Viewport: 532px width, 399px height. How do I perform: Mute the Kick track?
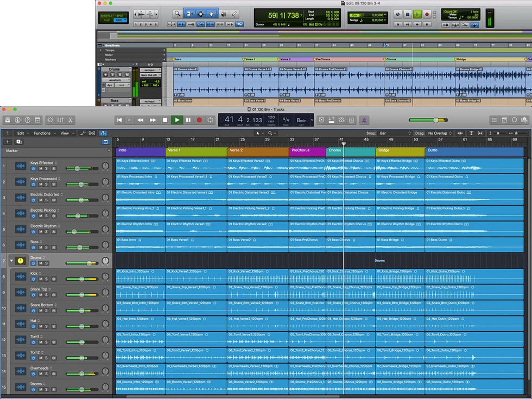[40, 279]
